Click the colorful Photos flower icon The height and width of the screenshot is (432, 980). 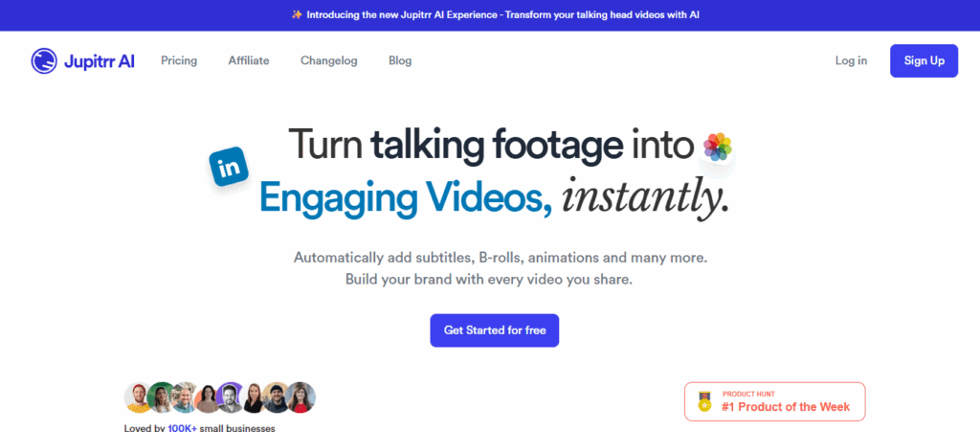coord(718,147)
